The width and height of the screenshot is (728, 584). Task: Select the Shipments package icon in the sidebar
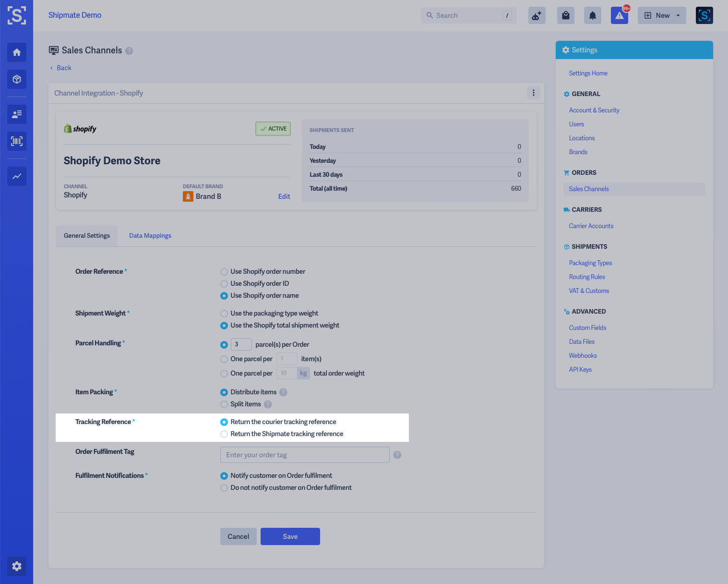pyautogui.click(x=16, y=79)
